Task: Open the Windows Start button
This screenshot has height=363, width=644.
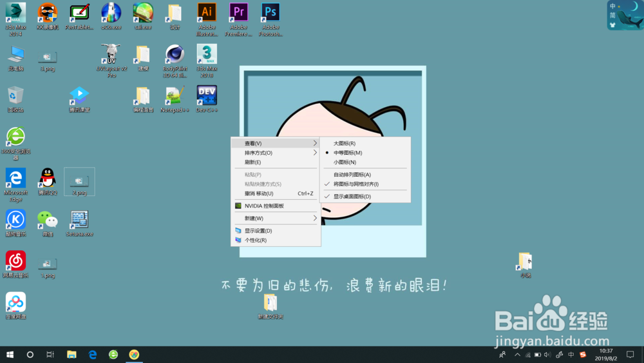Action: pos(10,355)
